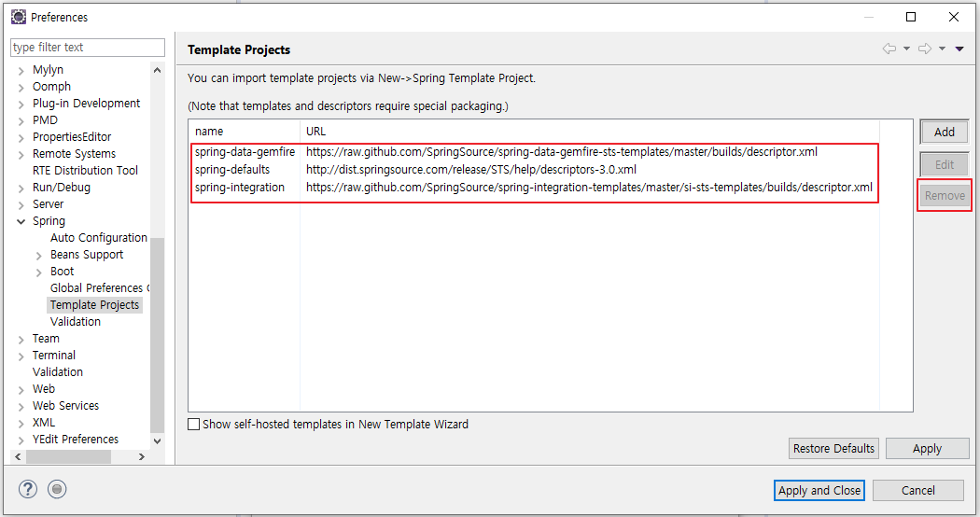980x517 pixels.
Task: Expand the Remote Systems node
Action: click(x=21, y=155)
